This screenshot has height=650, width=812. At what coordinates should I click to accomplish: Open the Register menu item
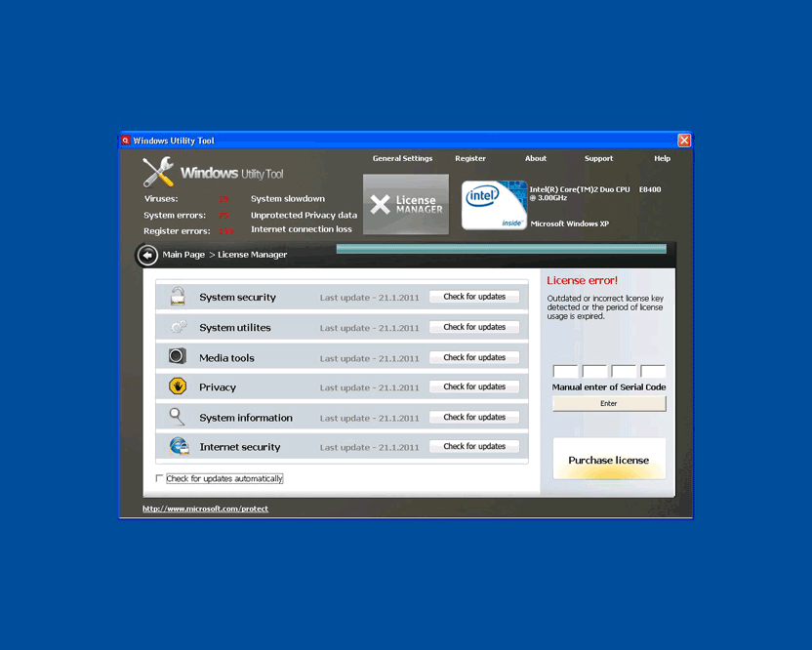pos(470,158)
